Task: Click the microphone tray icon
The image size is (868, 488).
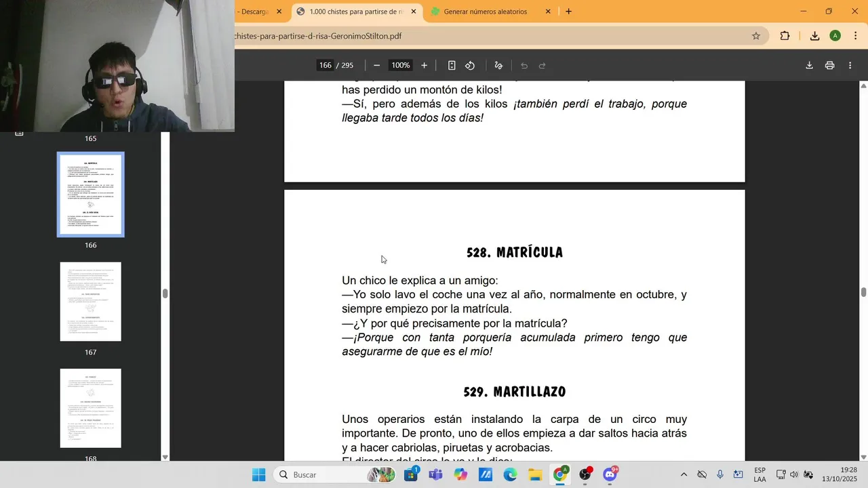Action: [x=720, y=474]
